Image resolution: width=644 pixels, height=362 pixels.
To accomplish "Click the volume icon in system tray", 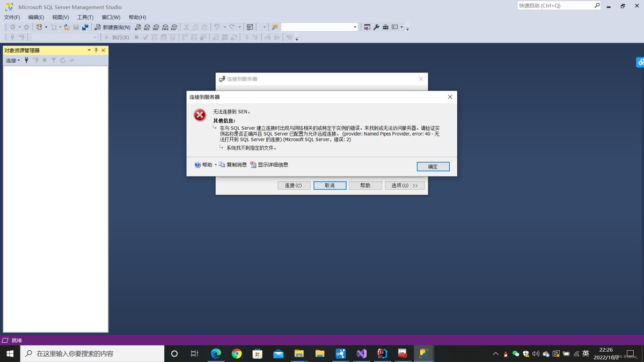I will pos(536,354).
